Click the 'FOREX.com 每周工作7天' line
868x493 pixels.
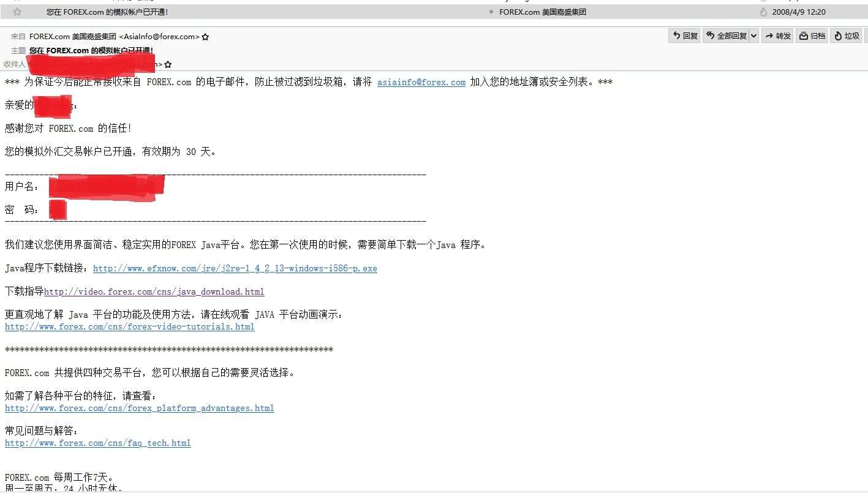59,478
